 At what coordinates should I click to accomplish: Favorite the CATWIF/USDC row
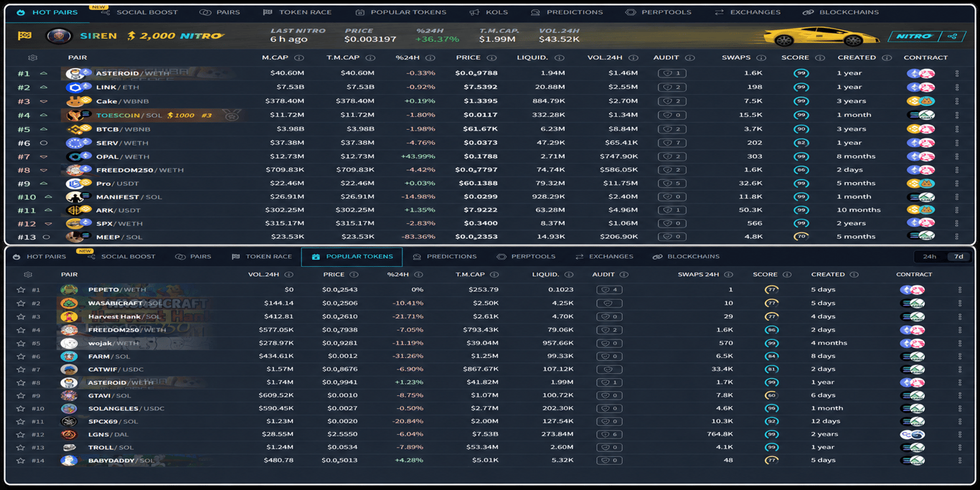(x=20, y=369)
